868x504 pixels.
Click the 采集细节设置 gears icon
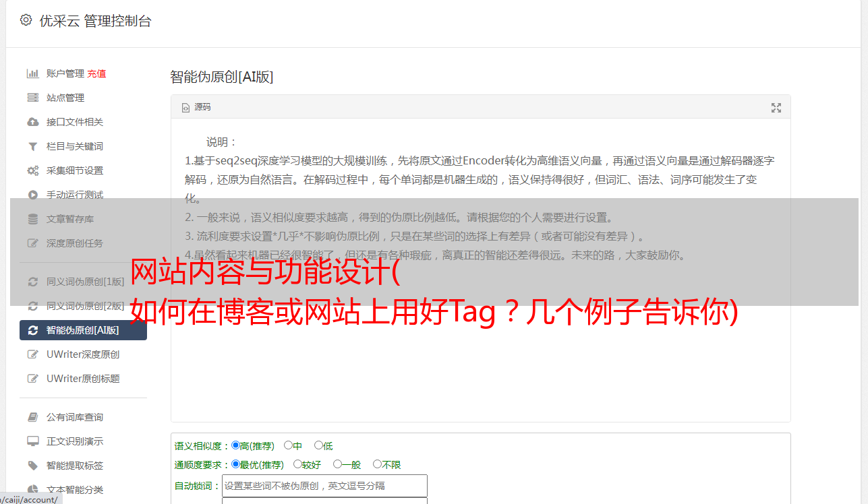[x=32, y=170]
